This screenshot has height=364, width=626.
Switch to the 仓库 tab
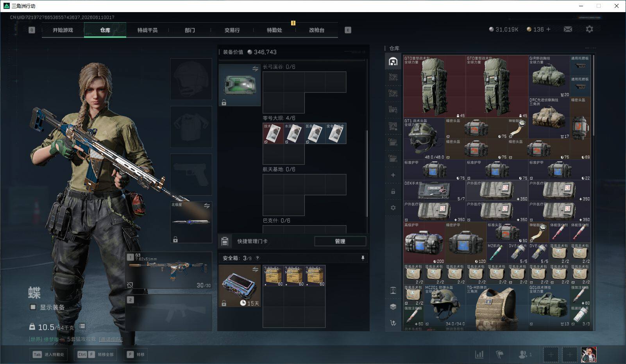click(105, 30)
